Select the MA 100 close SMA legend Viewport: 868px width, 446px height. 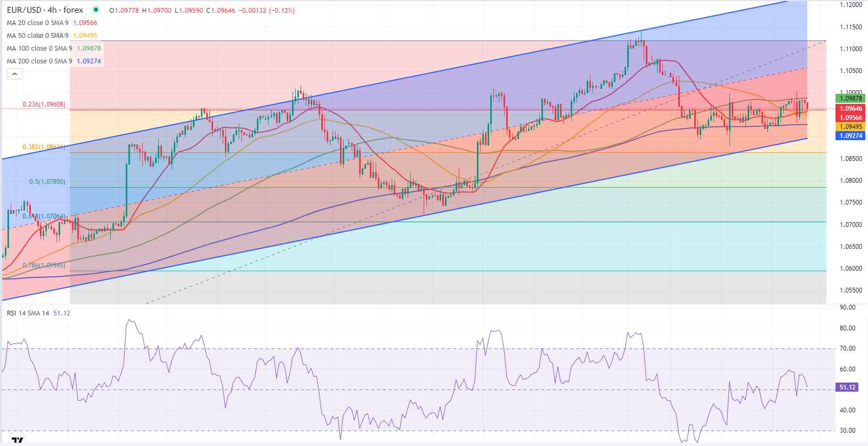pos(39,48)
